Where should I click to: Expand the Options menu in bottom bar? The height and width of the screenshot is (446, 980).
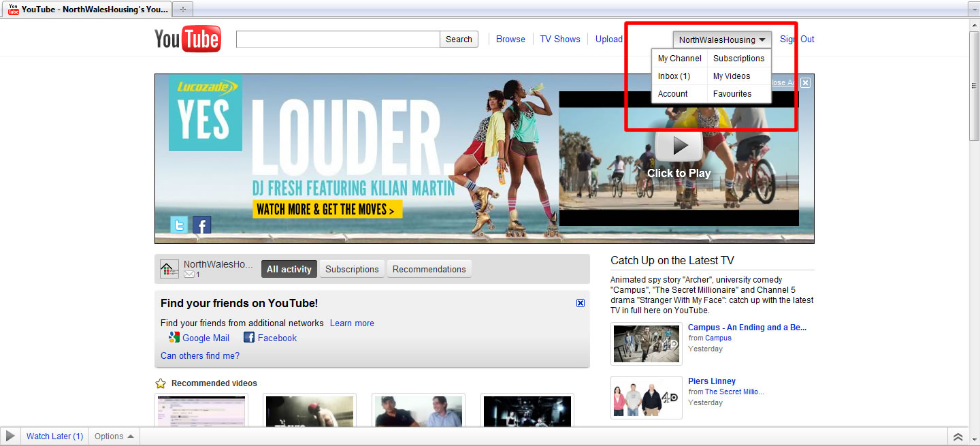114,436
